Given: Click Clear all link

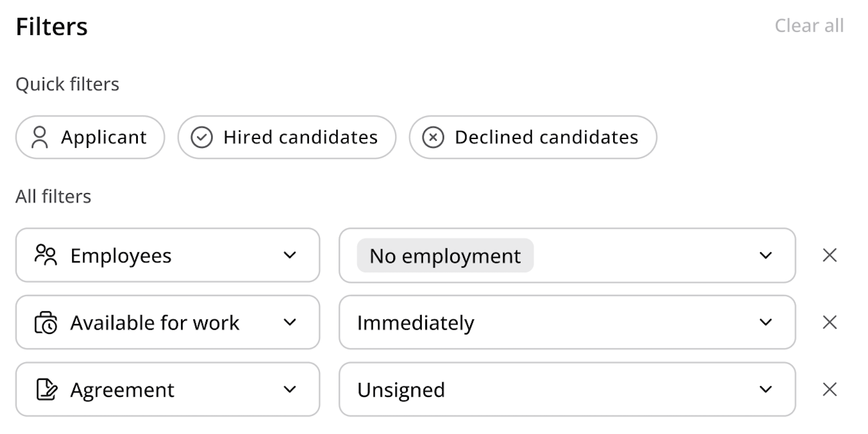Looking at the screenshot, I should tap(809, 26).
